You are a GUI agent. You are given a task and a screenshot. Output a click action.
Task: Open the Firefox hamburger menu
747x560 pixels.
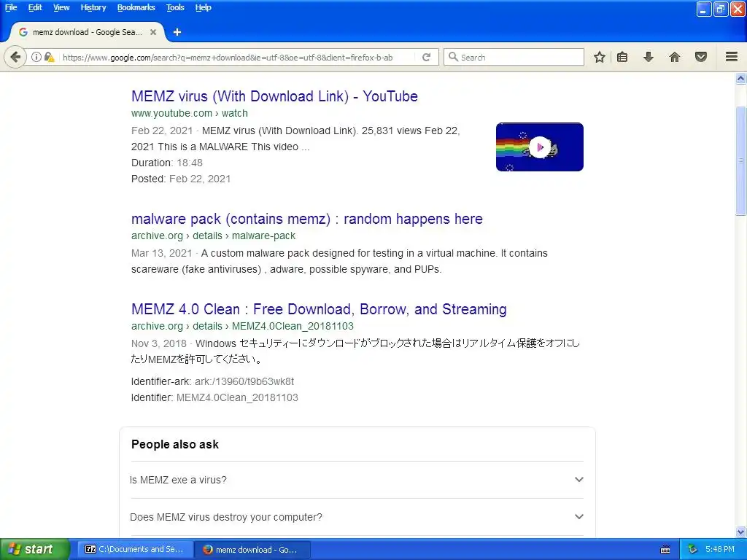pos(732,57)
